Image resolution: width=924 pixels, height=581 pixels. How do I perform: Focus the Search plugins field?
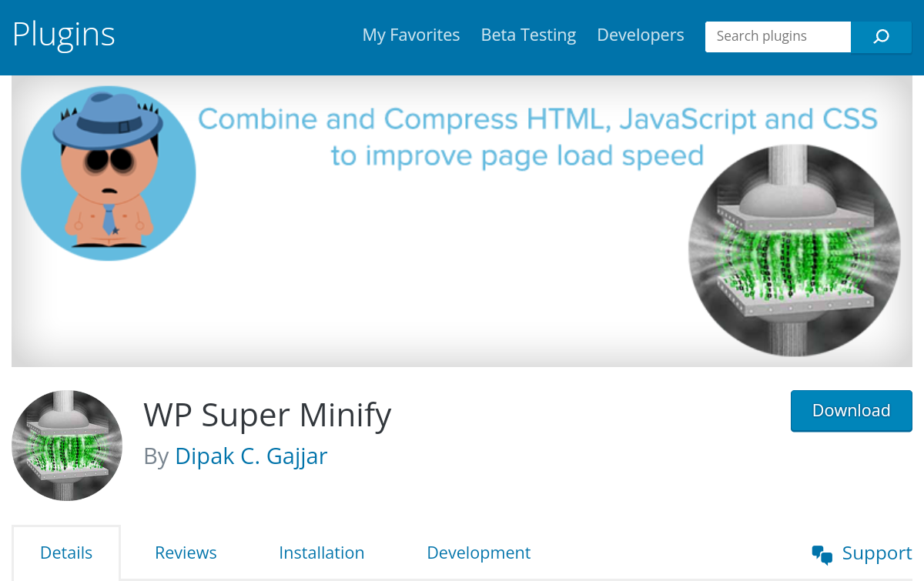[x=778, y=36]
